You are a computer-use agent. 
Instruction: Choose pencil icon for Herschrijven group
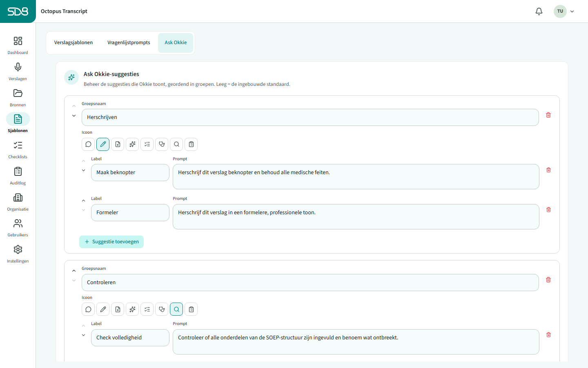click(x=103, y=144)
